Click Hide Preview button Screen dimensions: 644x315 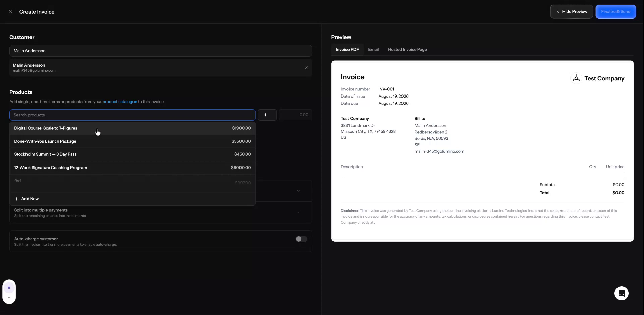[571, 12]
